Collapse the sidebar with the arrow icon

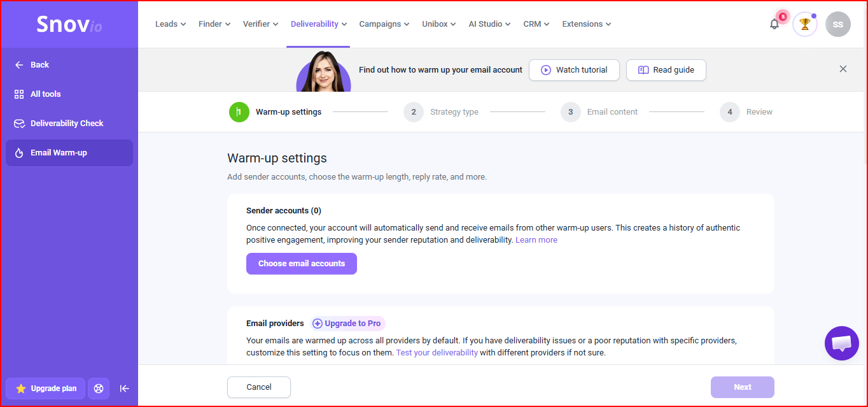[x=124, y=389]
